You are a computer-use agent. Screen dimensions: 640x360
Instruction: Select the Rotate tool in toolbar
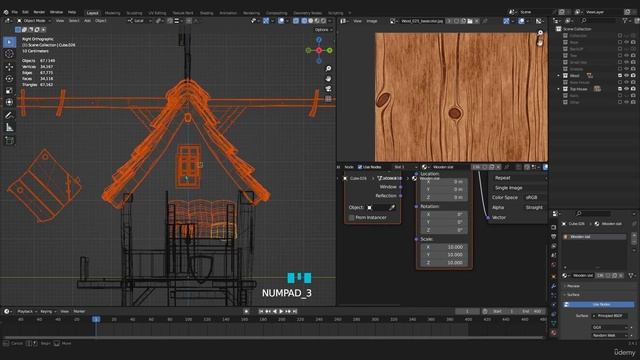coord(9,78)
